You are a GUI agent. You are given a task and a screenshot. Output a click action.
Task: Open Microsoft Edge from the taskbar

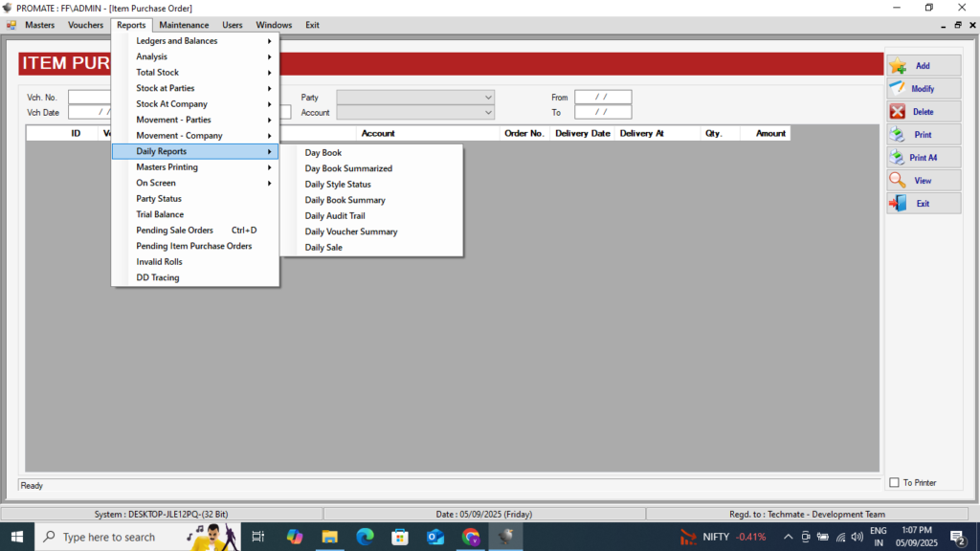coord(365,537)
